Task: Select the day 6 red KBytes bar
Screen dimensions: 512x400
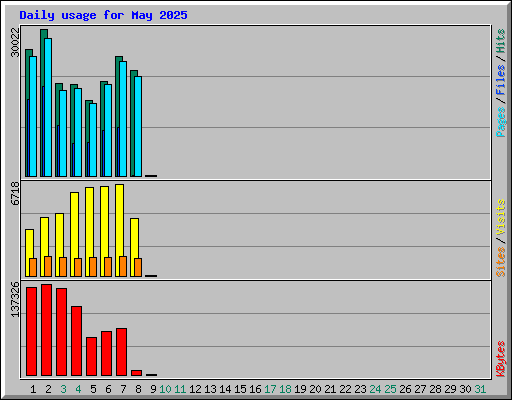Action: 106,353
